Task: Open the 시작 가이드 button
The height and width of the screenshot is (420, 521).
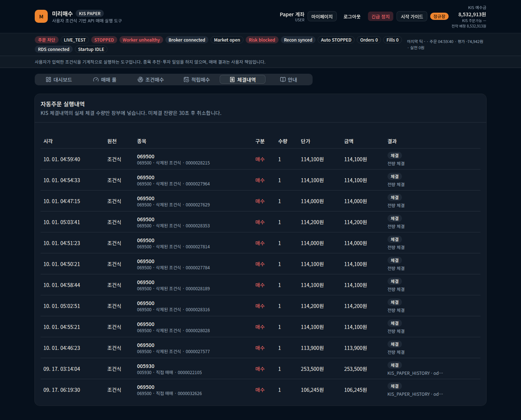Action: point(412,16)
